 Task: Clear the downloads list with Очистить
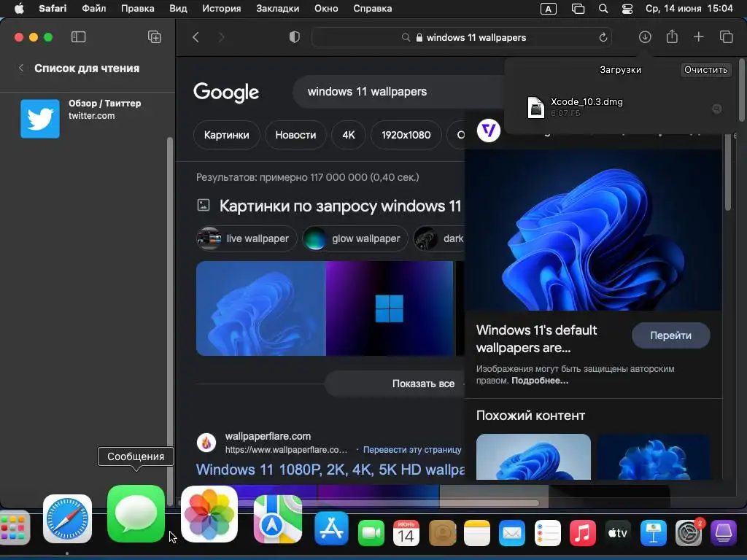pos(706,70)
